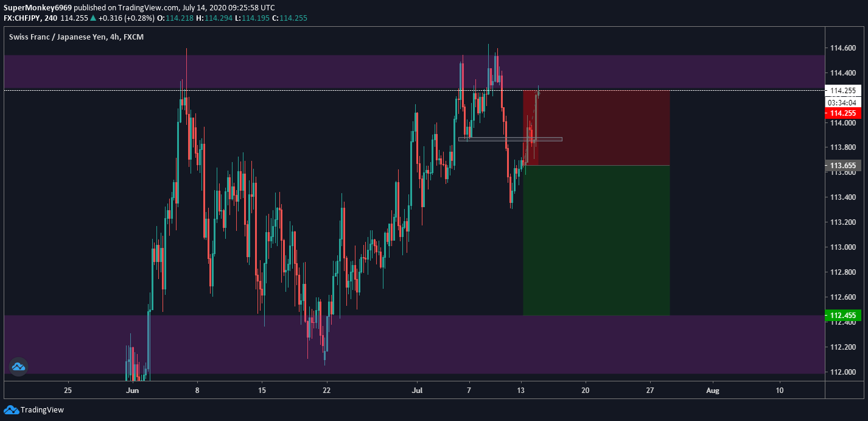
Task: Click the Jul label on the time axis
Action: pyautogui.click(x=418, y=390)
